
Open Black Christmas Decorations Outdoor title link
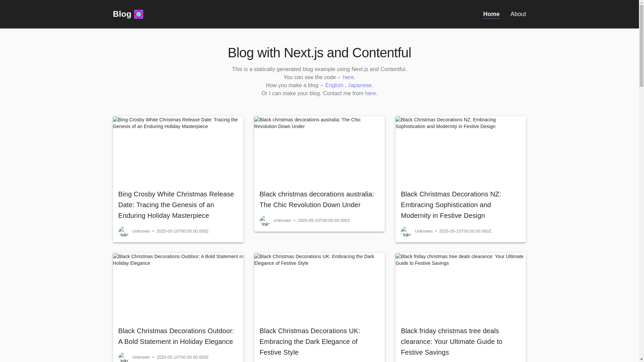[176, 336]
